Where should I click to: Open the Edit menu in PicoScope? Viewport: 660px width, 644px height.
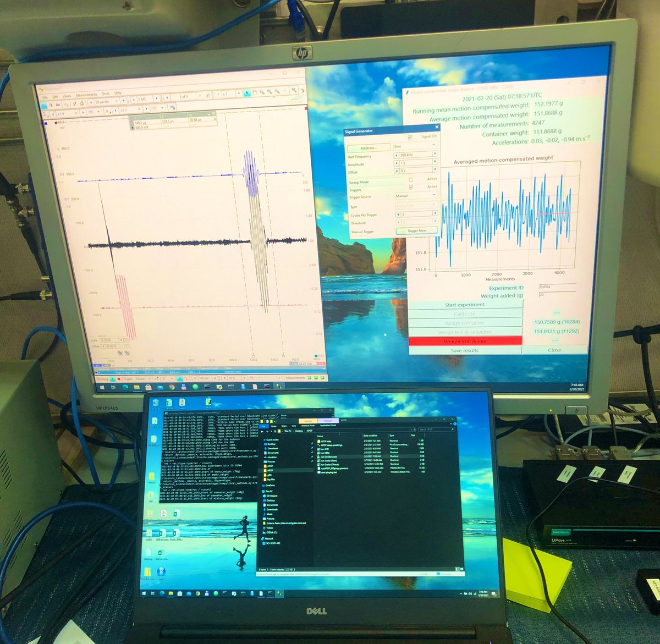[55, 97]
